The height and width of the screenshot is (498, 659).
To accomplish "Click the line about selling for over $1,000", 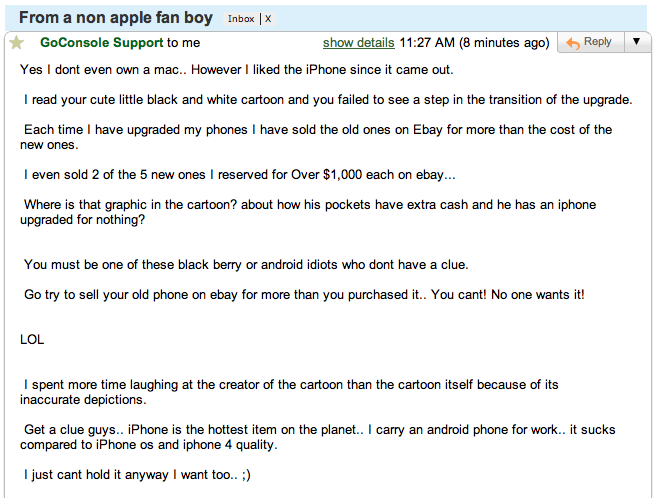I will click(x=240, y=175).
